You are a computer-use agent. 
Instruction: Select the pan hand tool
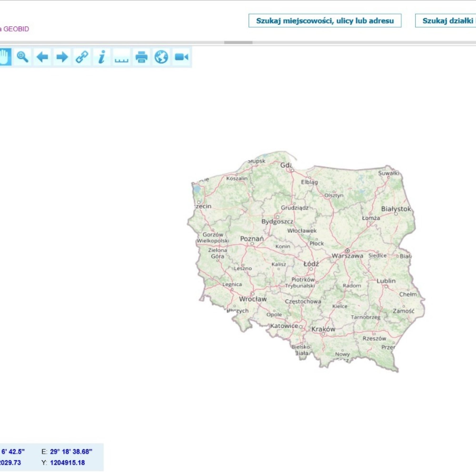tap(5, 57)
